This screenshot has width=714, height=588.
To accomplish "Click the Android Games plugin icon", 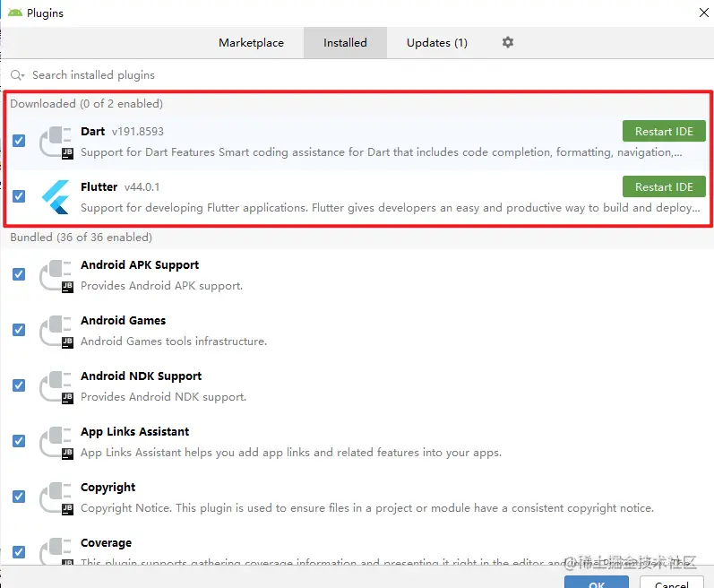I will (x=56, y=331).
